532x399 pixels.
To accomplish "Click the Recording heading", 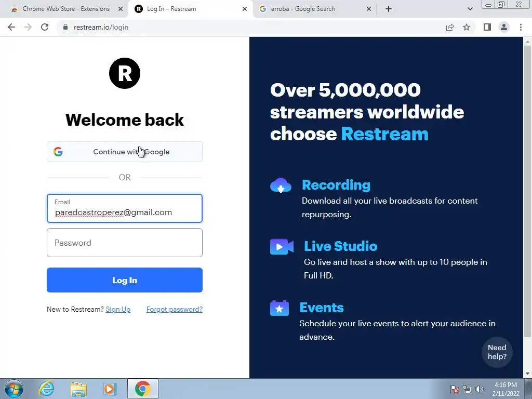I will 336,185.
